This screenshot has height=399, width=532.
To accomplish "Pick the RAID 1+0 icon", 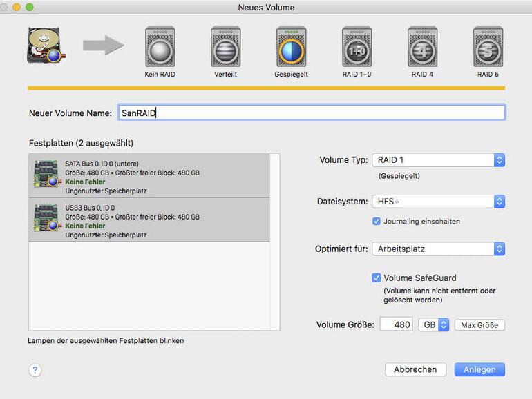I will coord(357,47).
